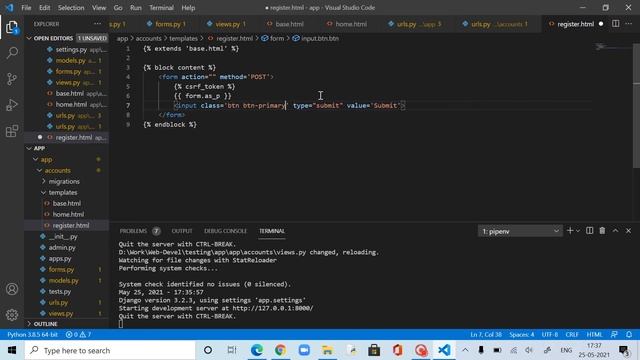Split the terminal panel
The width and height of the screenshot is (640, 360).
pos(589,231)
